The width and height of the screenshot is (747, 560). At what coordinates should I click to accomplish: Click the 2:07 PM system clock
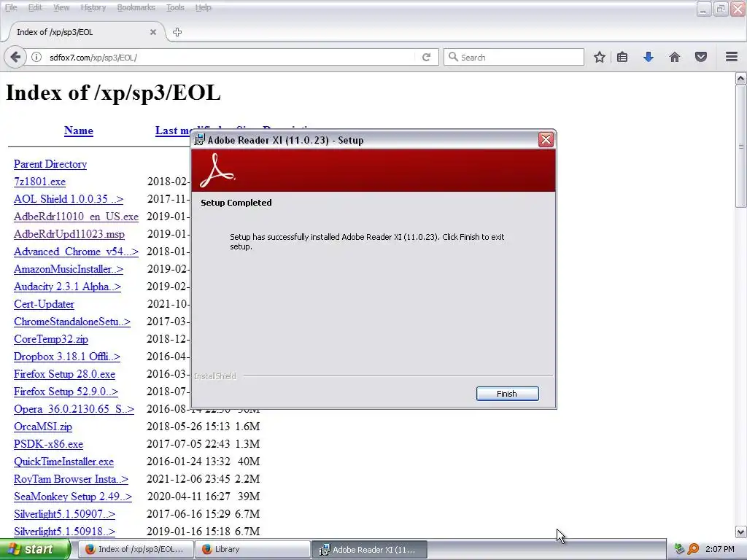click(720, 550)
